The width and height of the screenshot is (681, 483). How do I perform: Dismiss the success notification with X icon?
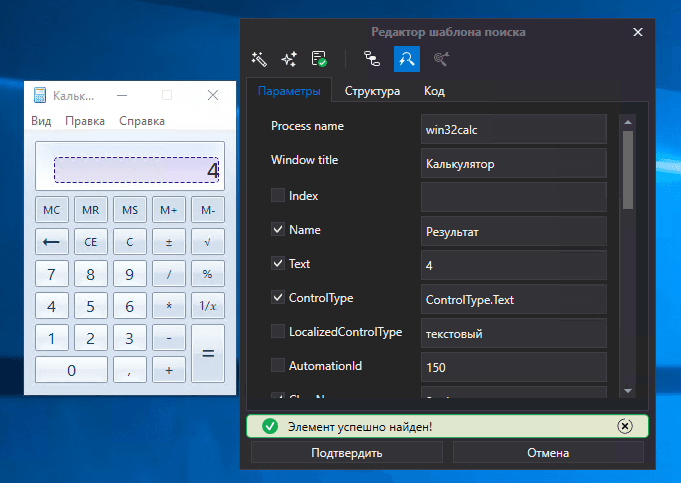click(625, 426)
